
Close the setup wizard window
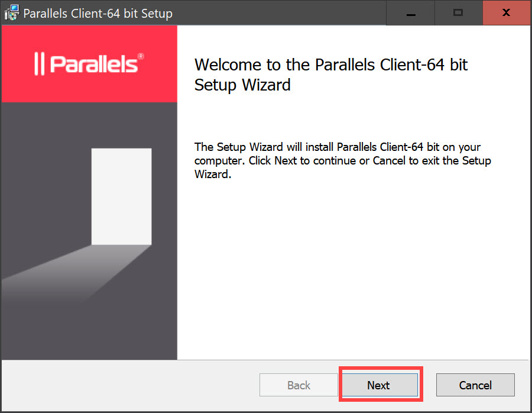[506, 13]
